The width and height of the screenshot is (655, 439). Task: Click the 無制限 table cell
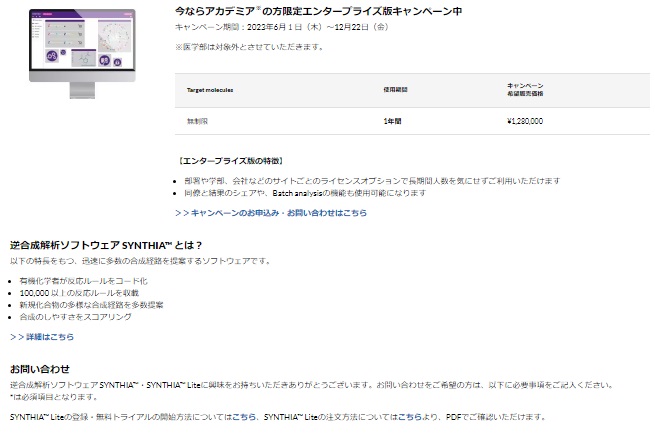[197, 121]
